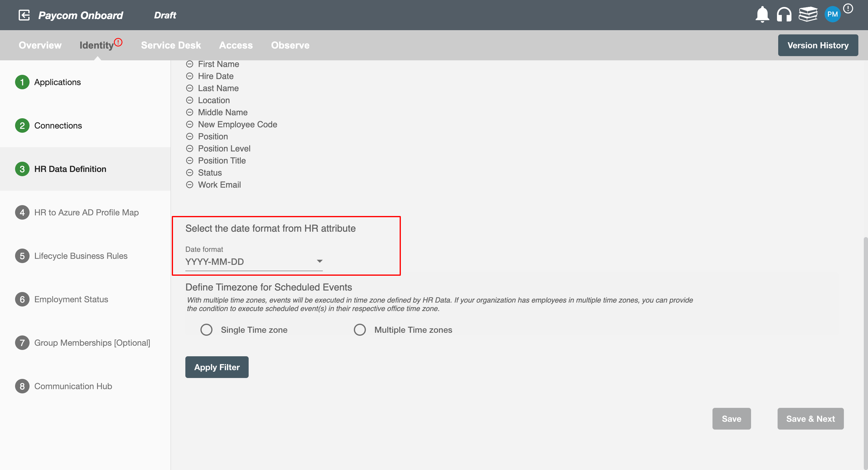Click step 2 circle for Connections
Screen dimensions: 868x470
point(22,126)
